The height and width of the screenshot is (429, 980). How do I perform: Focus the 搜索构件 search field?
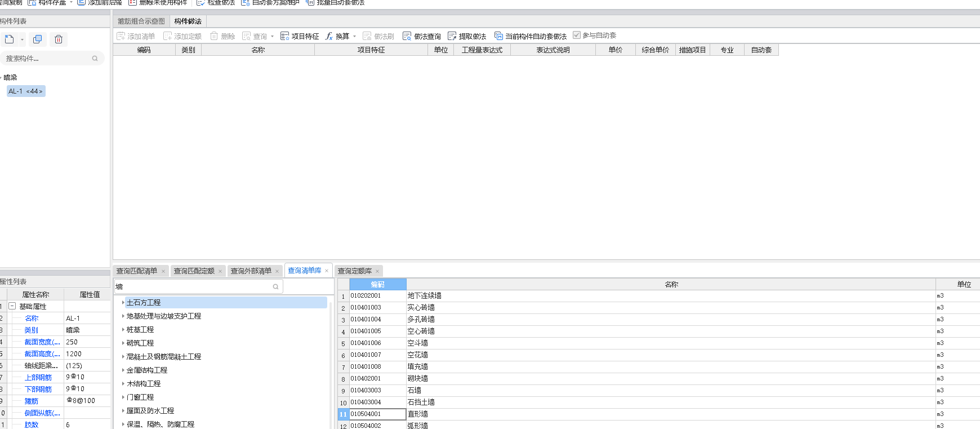pos(52,59)
